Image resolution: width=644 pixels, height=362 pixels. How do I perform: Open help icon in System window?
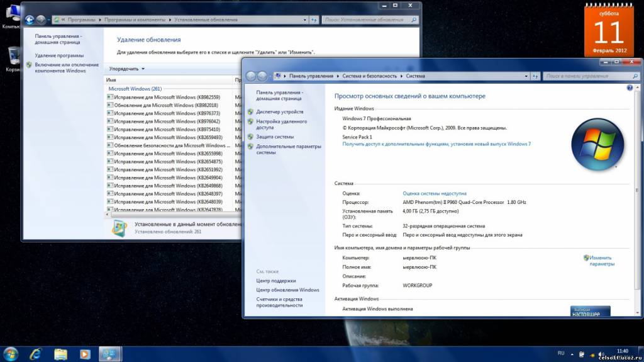[x=630, y=88]
